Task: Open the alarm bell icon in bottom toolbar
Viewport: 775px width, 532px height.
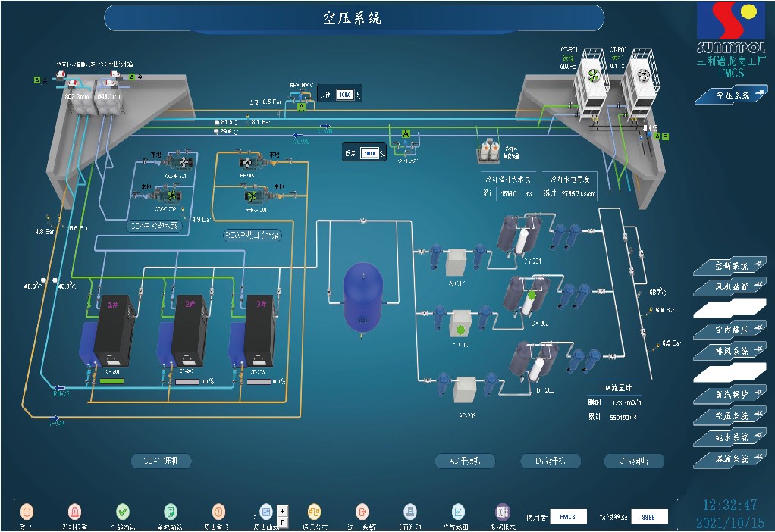Action: tap(75, 512)
